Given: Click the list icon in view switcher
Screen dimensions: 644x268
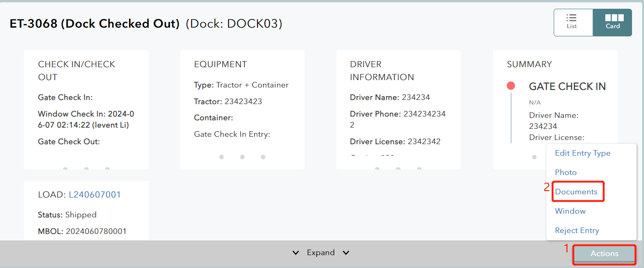Looking at the screenshot, I should tap(572, 18).
